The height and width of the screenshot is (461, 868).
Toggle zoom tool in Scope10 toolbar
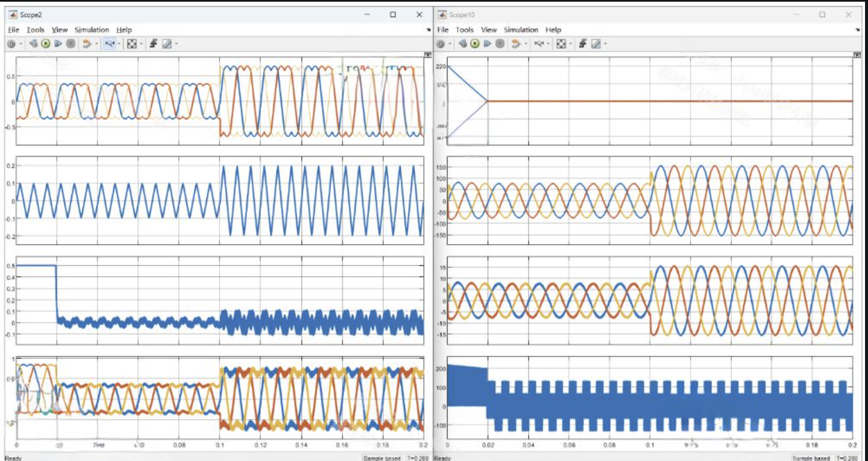(539, 44)
